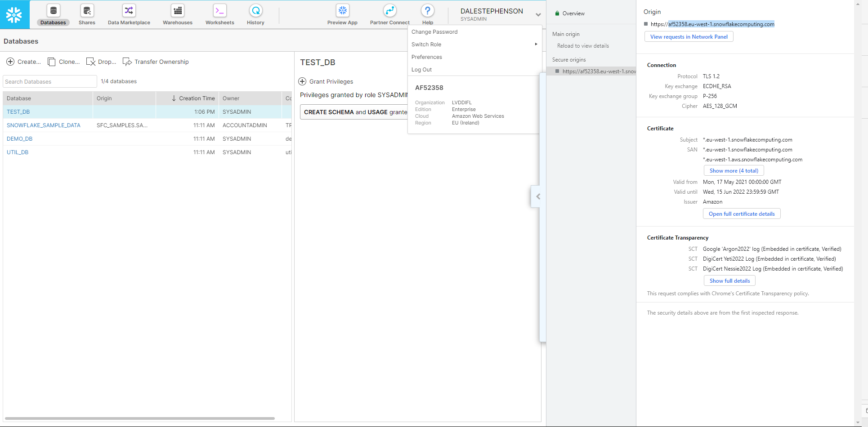868x427 pixels.
Task: Click the TLS 1.2 protocol value
Action: coord(711,76)
